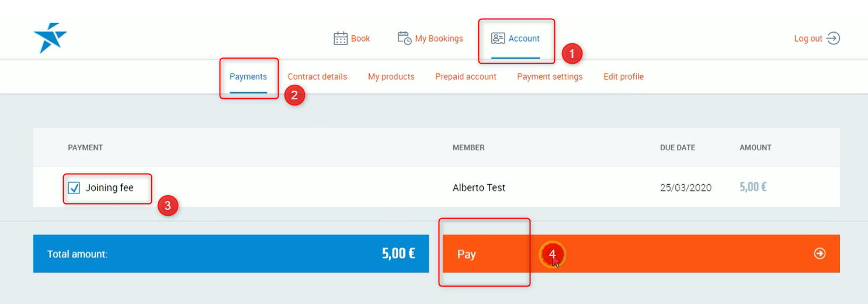
Task: View the Prepaid account sub-tab
Action: coord(466,77)
